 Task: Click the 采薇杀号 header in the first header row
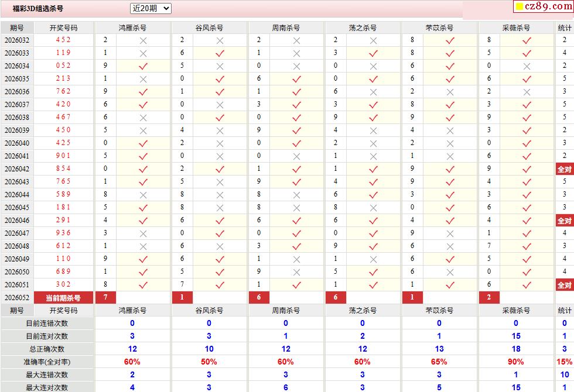pyautogui.click(x=516, y=28)
